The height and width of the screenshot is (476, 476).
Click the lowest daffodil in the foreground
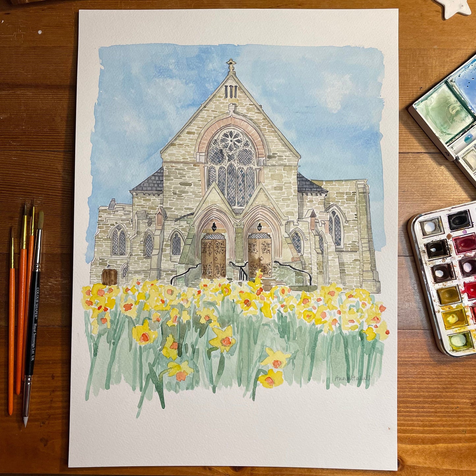tap(271, 378)
